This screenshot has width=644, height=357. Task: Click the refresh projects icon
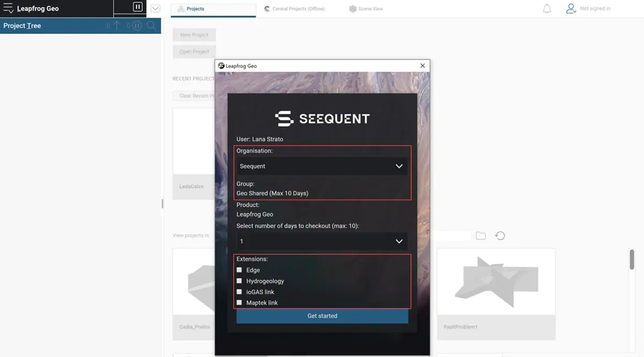coord(500,236)
